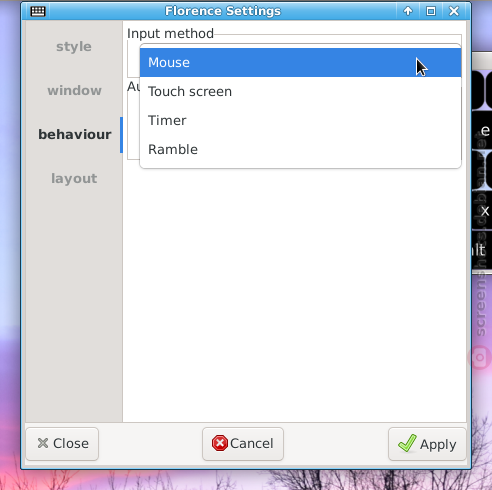
Task: Click the up-arrow title bar button
Action: tap(408, 11)
